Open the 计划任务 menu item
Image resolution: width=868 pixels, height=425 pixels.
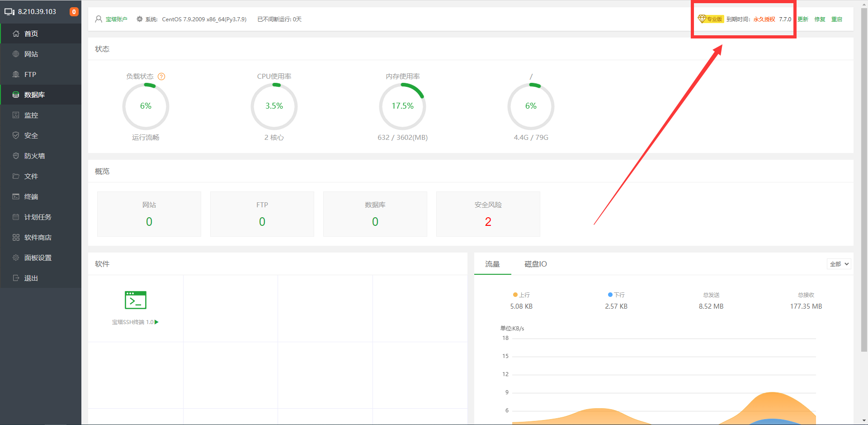tap(38, 217)
